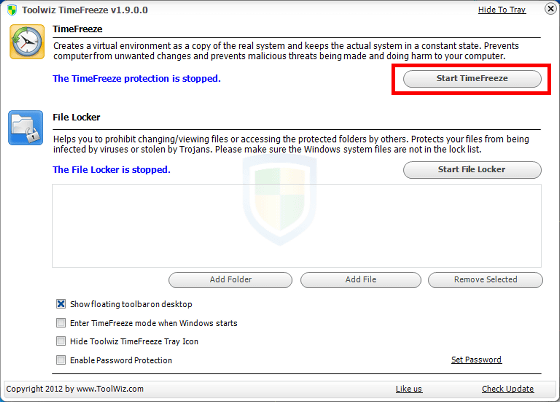Screen dimensions: 560x402
Task: Click inside the File Locker list box
Action: tap(297, 226)
